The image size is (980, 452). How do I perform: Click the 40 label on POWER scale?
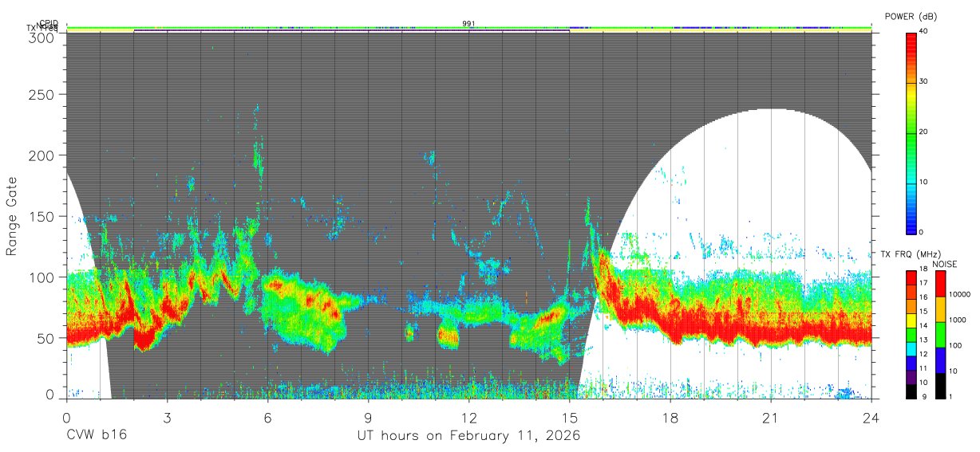coord(923,31)
